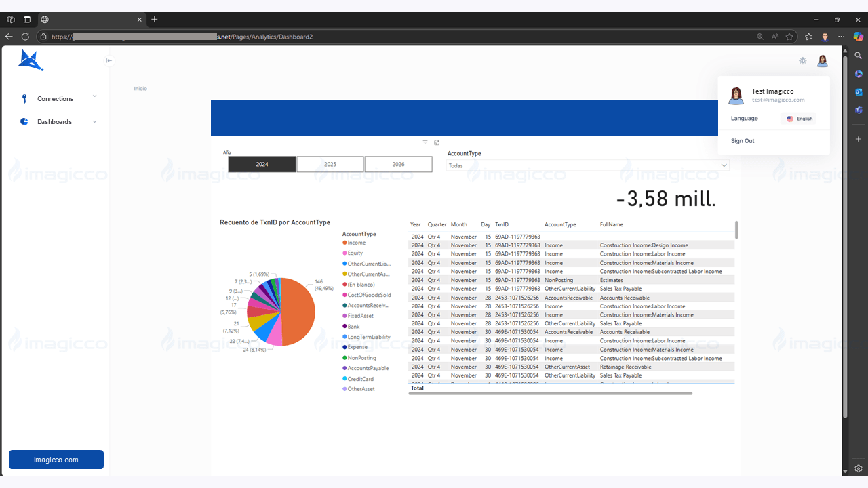Image resolution: width=868 pixels, height=488 pixels.
Task: Click Sign Out in the user menu
Action: tap(743, 141)
